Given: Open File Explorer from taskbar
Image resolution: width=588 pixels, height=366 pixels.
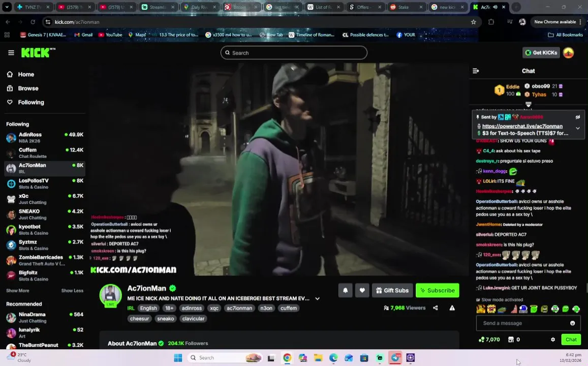Looking at the screenshot, I should pyautogui.click(x=318, y=358).
